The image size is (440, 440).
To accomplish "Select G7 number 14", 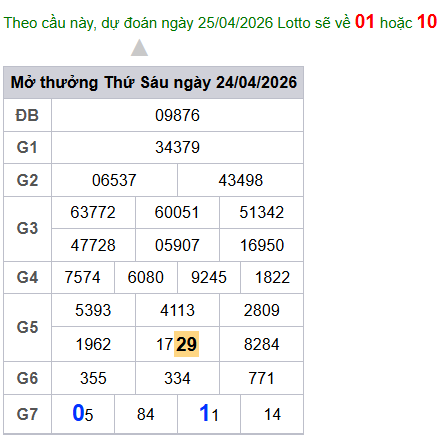I will pyautogui.click(x=272, y=414).
